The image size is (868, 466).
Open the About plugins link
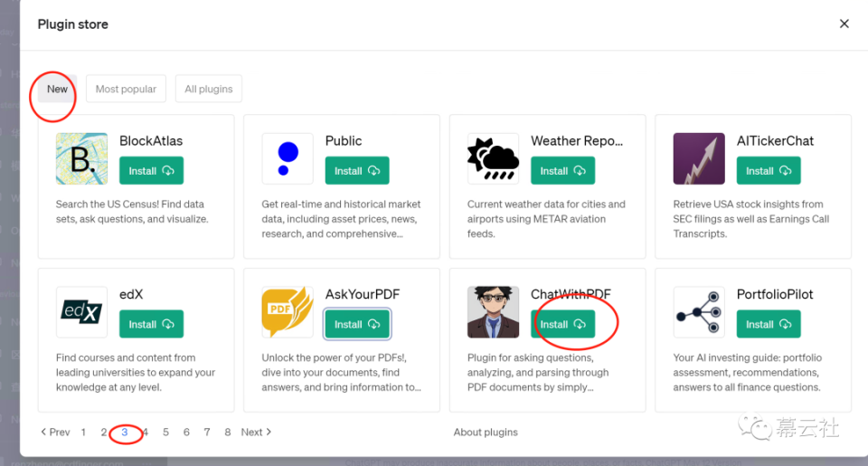point(486,432)
